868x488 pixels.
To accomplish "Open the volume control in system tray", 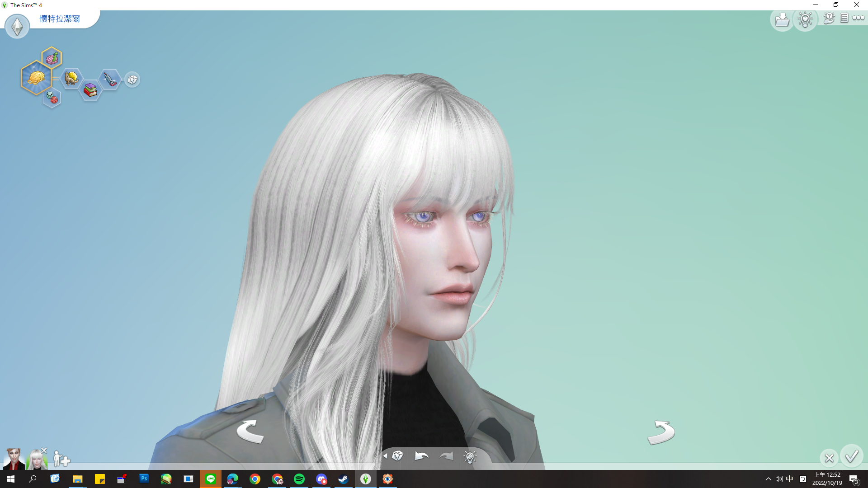I will click(x=779, y=479).
